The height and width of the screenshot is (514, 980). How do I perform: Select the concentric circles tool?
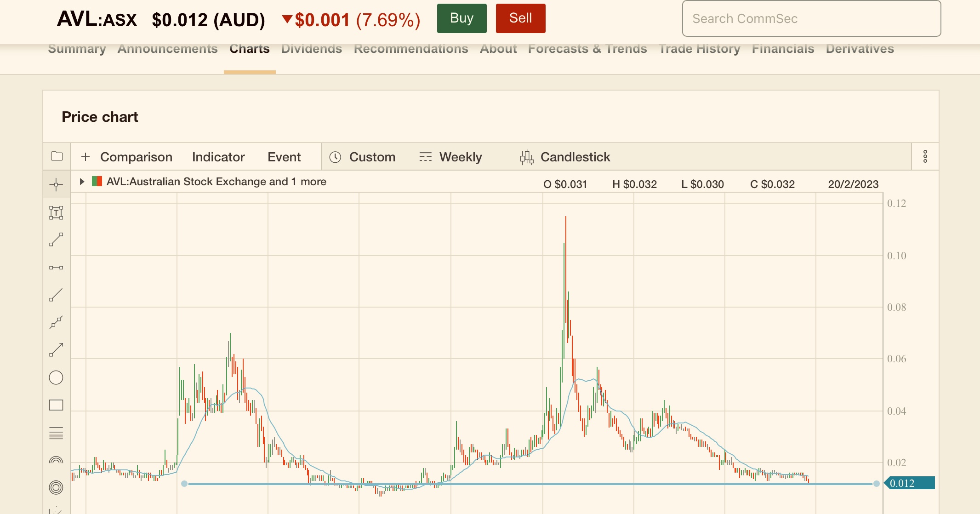tap(56, 487)
